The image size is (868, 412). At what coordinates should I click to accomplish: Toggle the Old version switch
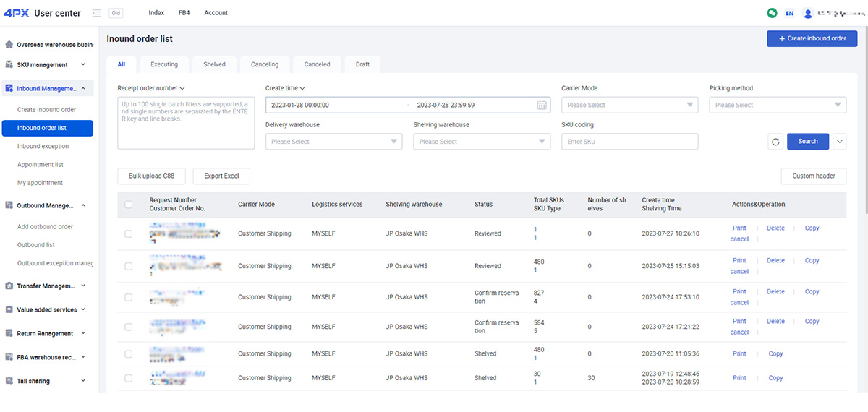[116, 13]
